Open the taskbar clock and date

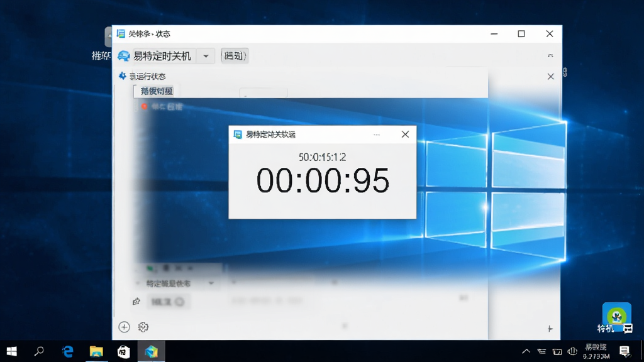[596, 352]
